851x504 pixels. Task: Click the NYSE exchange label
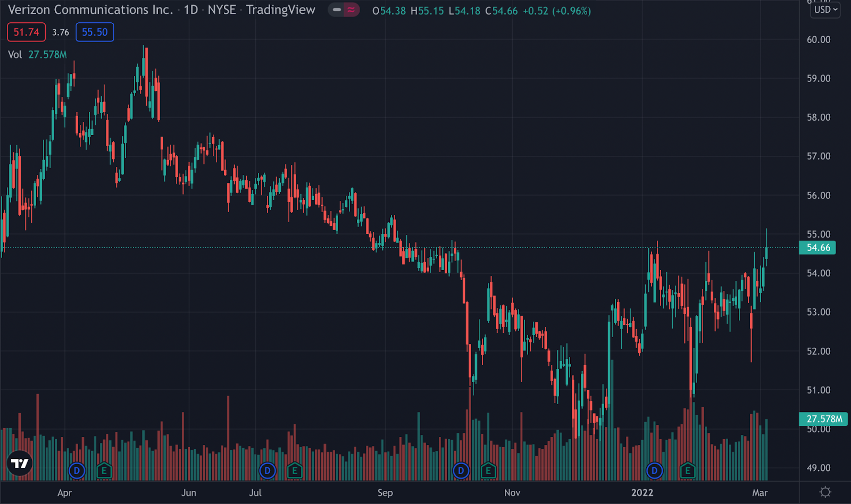tap(222, 10)
